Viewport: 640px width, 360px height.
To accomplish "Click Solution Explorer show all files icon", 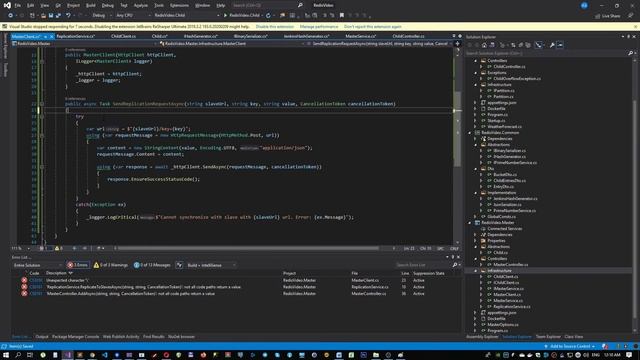I will click(528, 45).
